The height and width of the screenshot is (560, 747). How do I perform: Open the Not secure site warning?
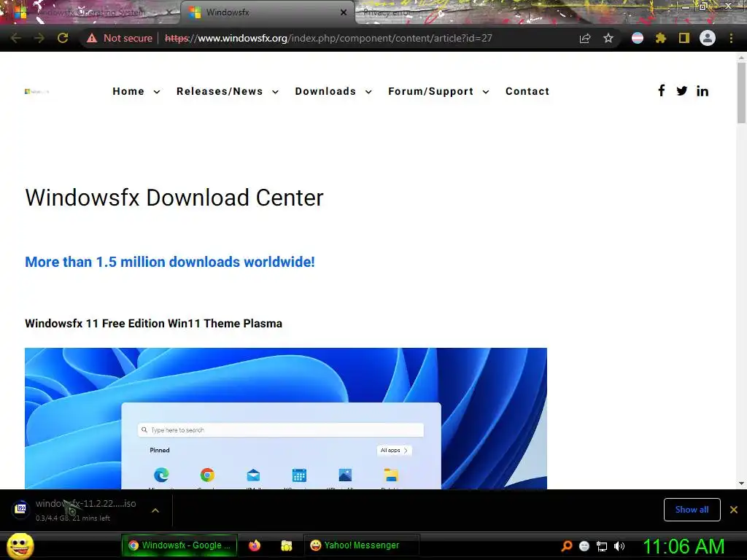point(120,38)
